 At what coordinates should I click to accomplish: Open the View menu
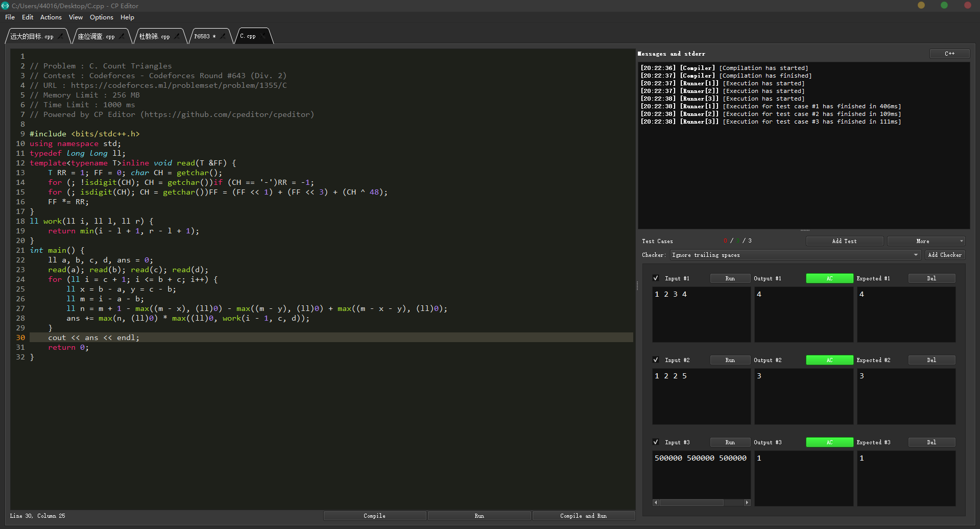pyautogui.click(x=76, y=17)
